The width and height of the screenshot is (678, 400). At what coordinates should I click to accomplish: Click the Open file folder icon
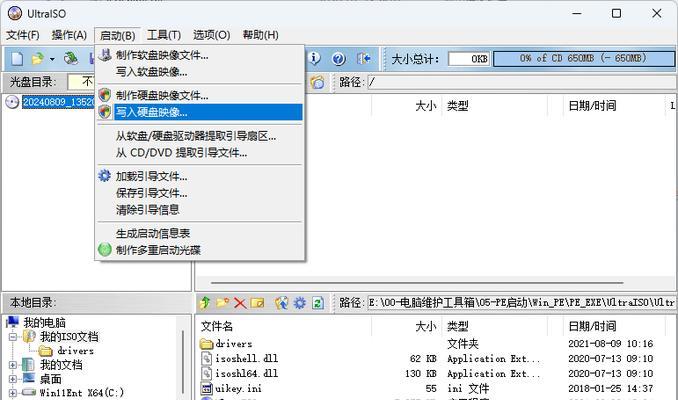pos(38,58)
